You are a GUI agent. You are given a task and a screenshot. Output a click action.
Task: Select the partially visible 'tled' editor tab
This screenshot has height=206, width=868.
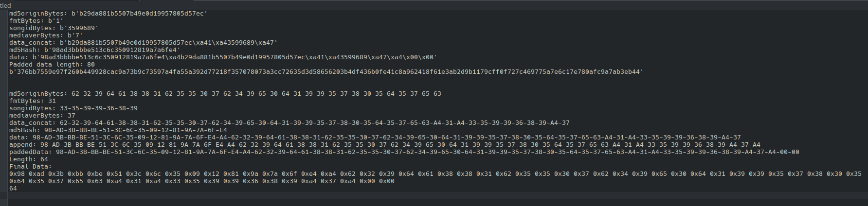5,5
